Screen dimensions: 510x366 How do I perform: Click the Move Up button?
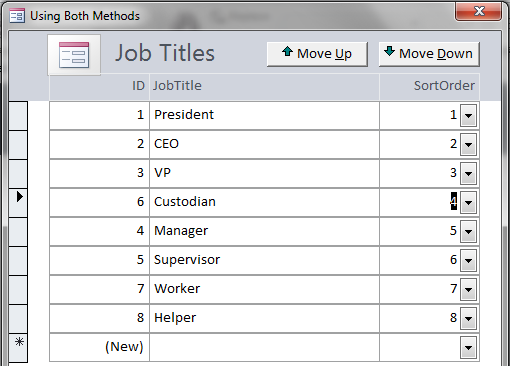(x=317, y=54)
